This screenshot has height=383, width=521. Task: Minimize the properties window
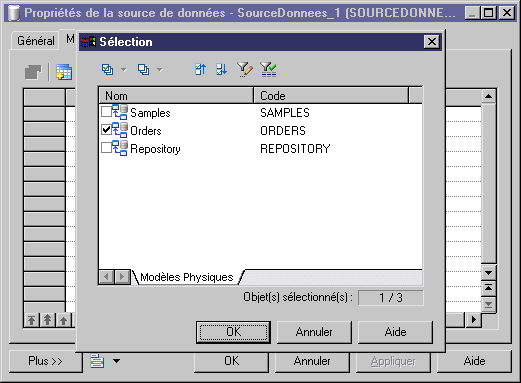coord(472,13)
